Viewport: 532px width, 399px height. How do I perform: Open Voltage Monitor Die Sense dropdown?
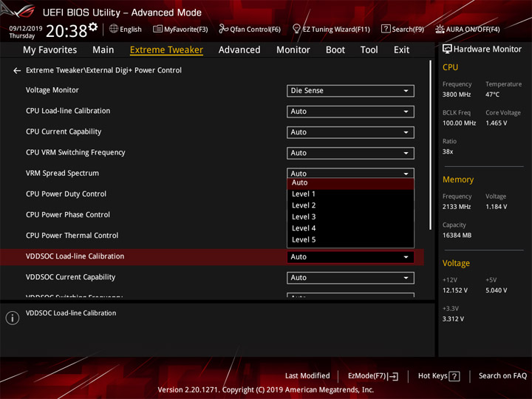click(x=350, y=91)
